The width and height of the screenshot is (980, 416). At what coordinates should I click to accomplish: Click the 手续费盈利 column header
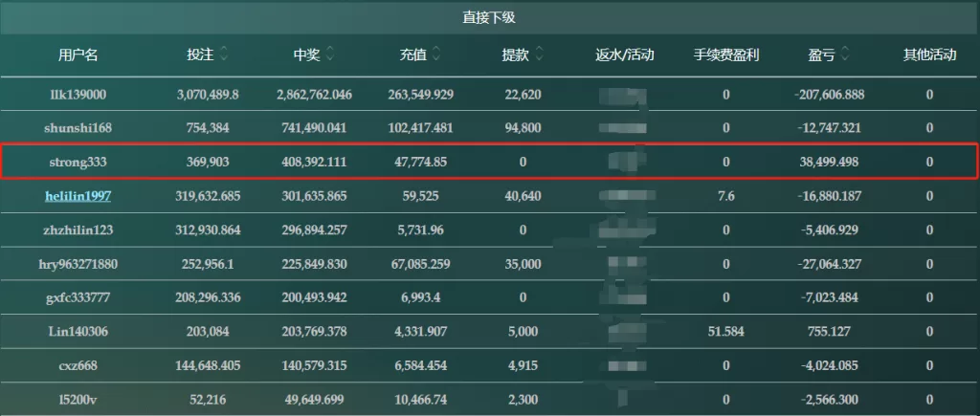coord(726,55)
